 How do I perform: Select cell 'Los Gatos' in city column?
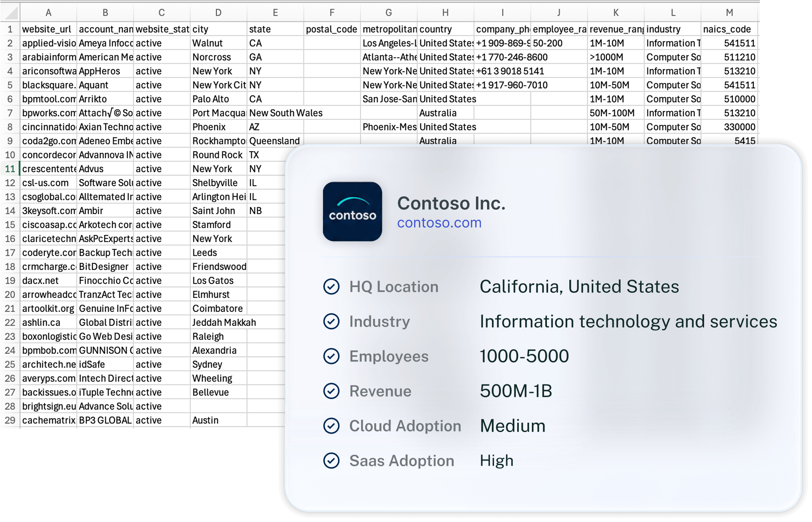pyautogui.click(x=219, y=281)
